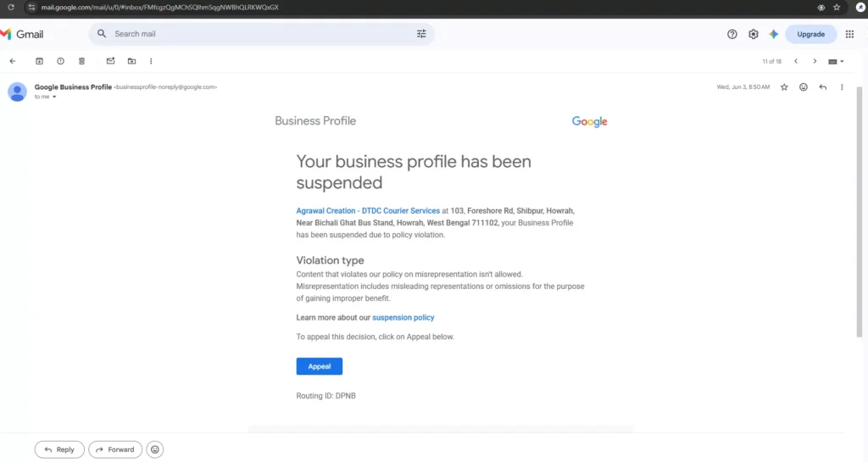Open Agrawal Creation - DTDC Courier Services link
The image size is (868, 462).
tap(368, 211)
